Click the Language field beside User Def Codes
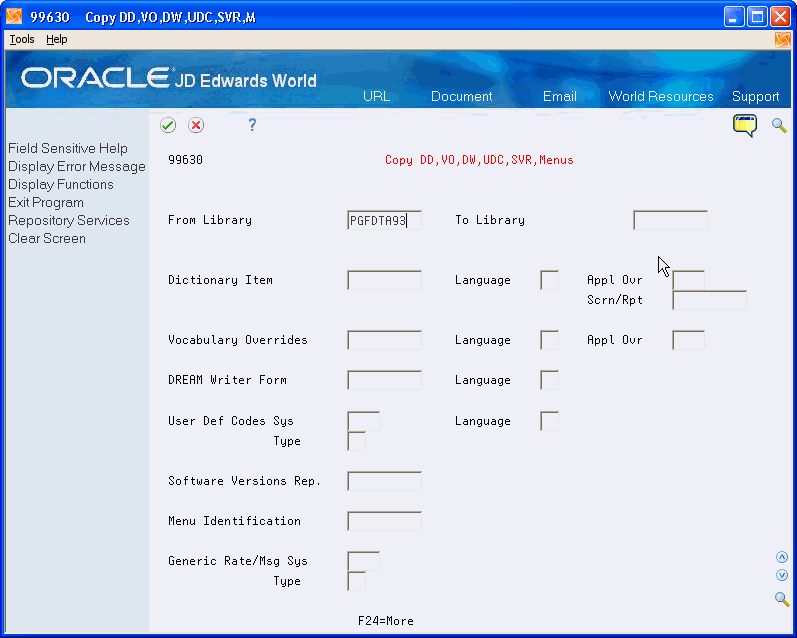Screen dimensions: 797x638 pos(549,421)
